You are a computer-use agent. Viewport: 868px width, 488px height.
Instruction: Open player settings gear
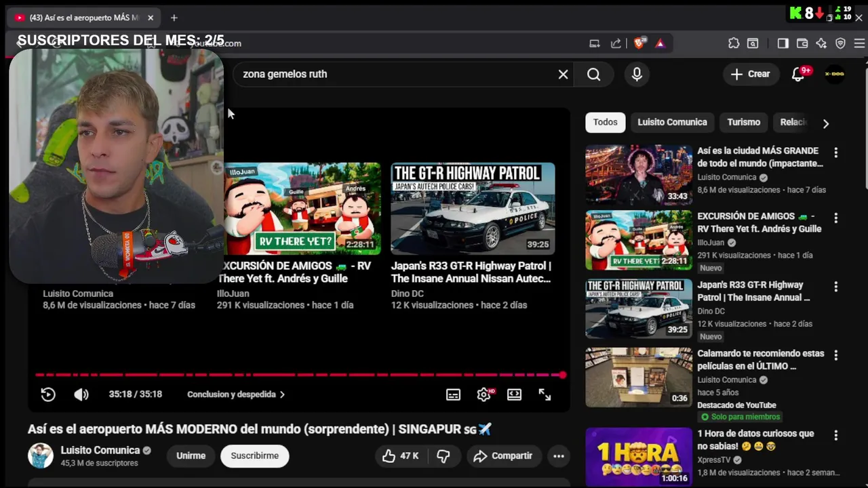click(484, 394)
